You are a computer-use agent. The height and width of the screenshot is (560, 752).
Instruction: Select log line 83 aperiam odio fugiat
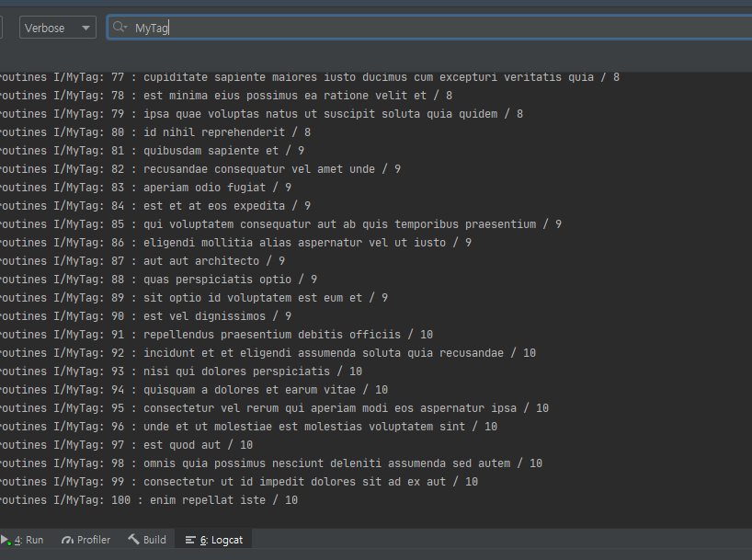tap(146, 188)
